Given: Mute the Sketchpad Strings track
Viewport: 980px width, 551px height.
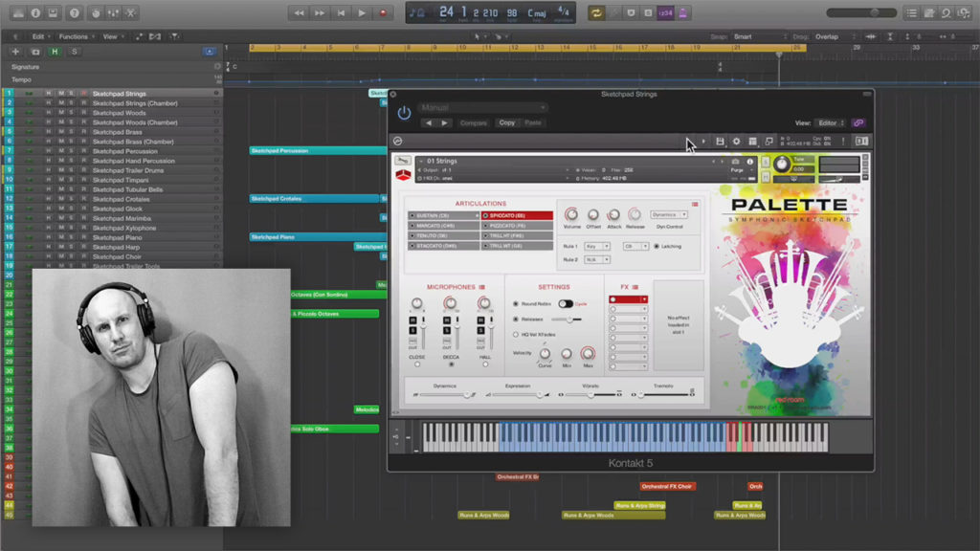Looking at the screenshot, I should coord(60,94).
